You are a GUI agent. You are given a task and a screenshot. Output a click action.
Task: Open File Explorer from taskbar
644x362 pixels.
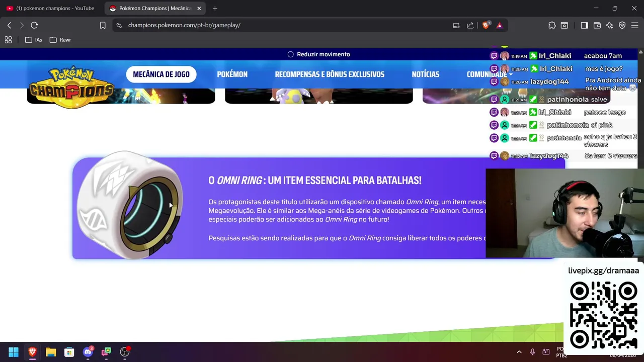[x=51, y=352]
